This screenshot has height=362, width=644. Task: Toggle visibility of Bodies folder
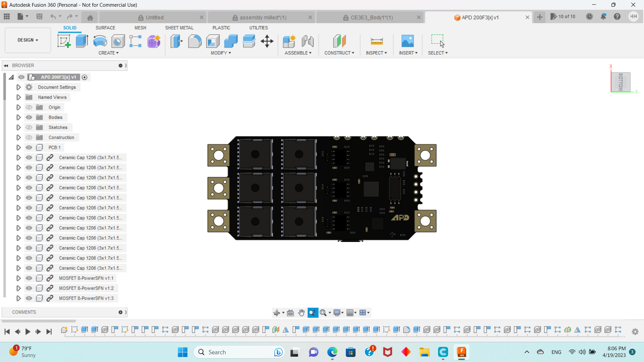coord(29,117)
